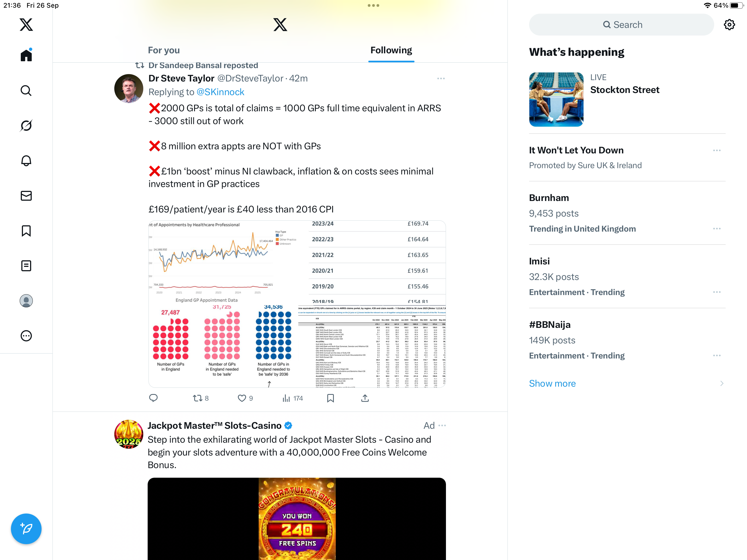Open Notifications bell in sidebar
Image resolution: width=747 pixels, height=560 pixels.
26,161
